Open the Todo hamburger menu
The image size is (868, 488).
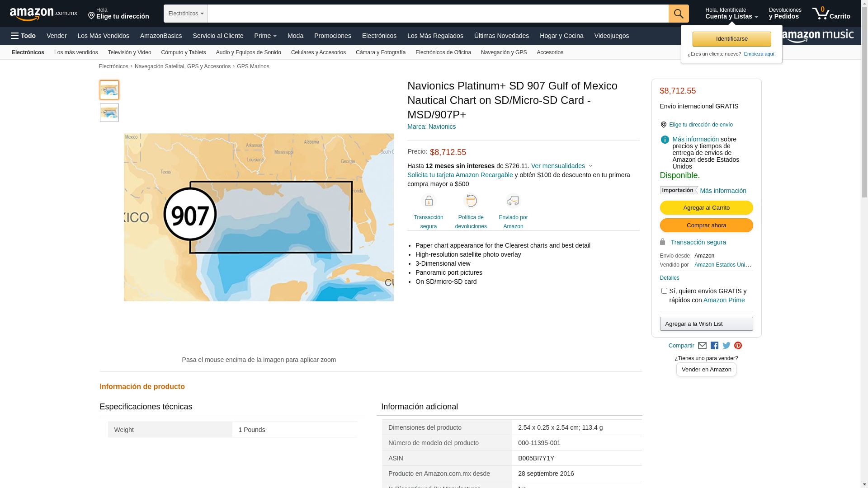pyautogui.click(x=23, y=36)
